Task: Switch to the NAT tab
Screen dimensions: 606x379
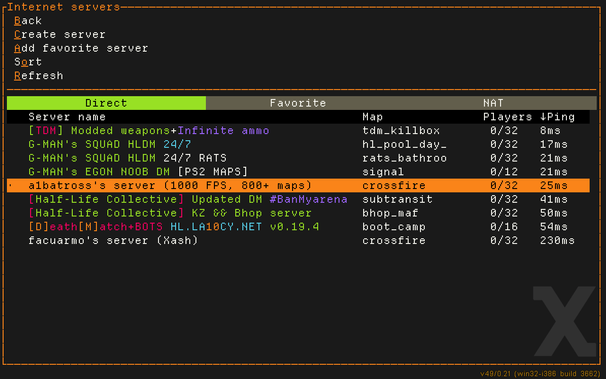Action: pyautogui.click(x=493, y=103)
